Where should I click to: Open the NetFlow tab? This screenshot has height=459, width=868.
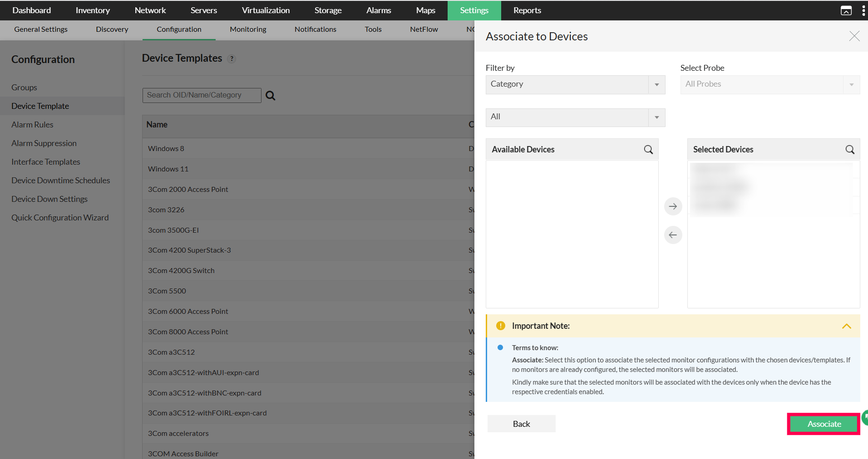pos(424,29)
